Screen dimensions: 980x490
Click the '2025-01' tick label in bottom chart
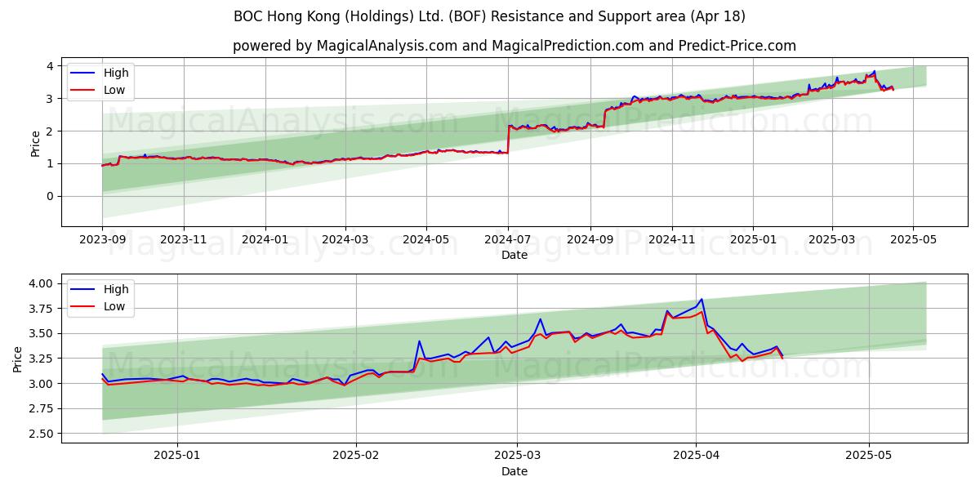pyautogui.click(x=177, y=457)
